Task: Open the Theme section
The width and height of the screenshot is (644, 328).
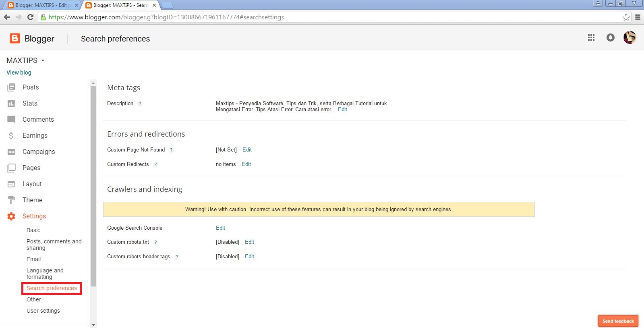Action: pyautogui.click(x=32, y=200)
